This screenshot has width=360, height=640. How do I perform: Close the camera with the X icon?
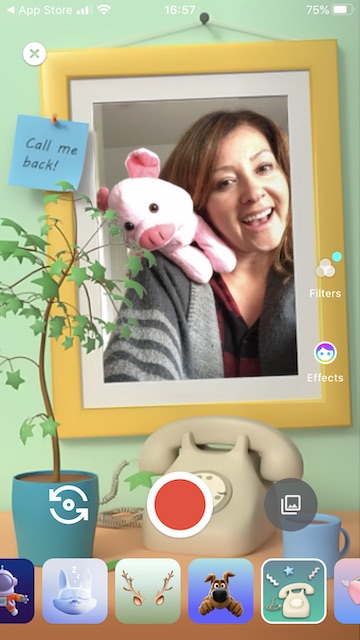pyautogui.click(x=35, y=54)
